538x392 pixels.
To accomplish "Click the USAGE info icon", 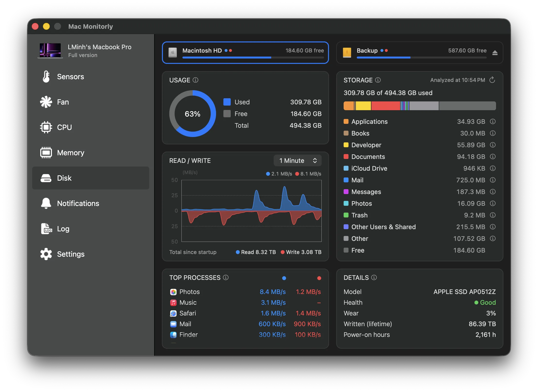I will pyautogui.click(x=196, y=80).
